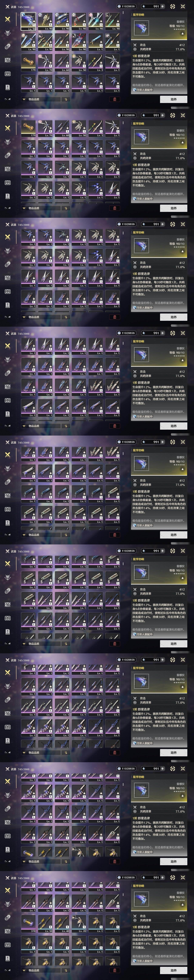Close the inventory with the topmost X icon

pos(183,7)
